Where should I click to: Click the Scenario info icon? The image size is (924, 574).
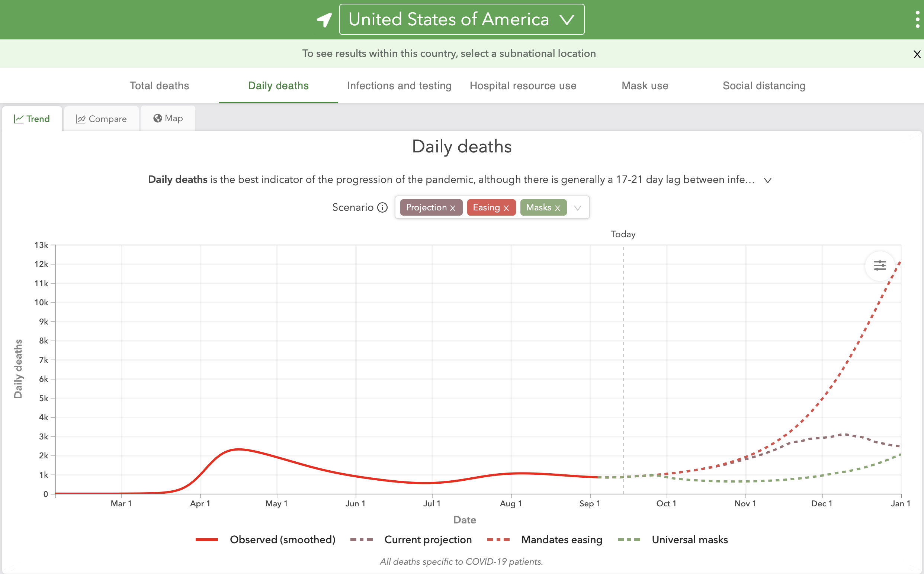click(382, 208)
